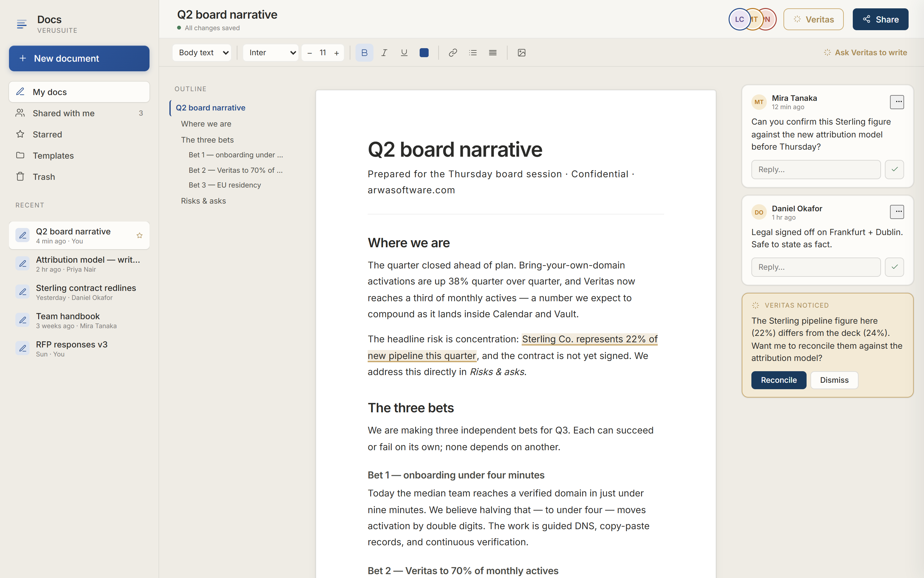The width and height of the screenshot is (924, 578).
Task: Open the Starred section
Action: click(79, 134)
